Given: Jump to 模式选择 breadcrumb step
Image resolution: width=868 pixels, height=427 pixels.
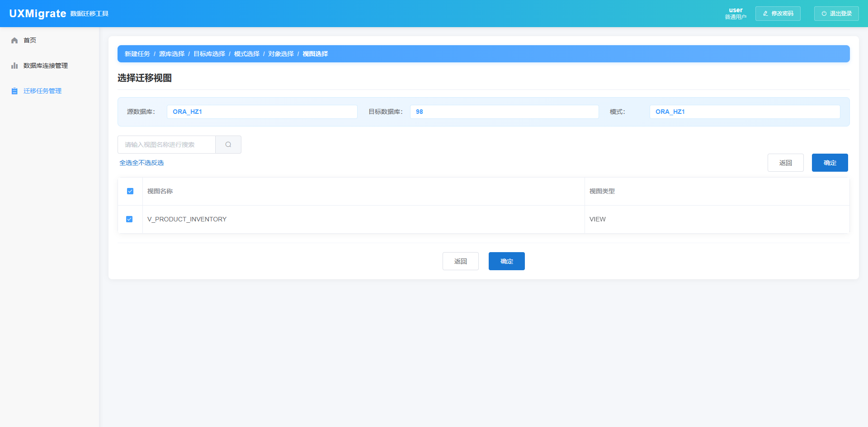Looking at the screenshot, I should [x=247, y=54].
